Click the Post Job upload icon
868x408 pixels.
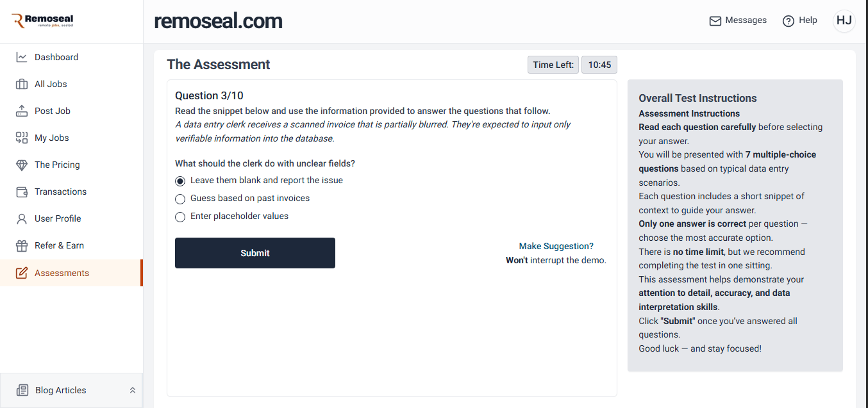pyautogui.click(x=22, y=111)
